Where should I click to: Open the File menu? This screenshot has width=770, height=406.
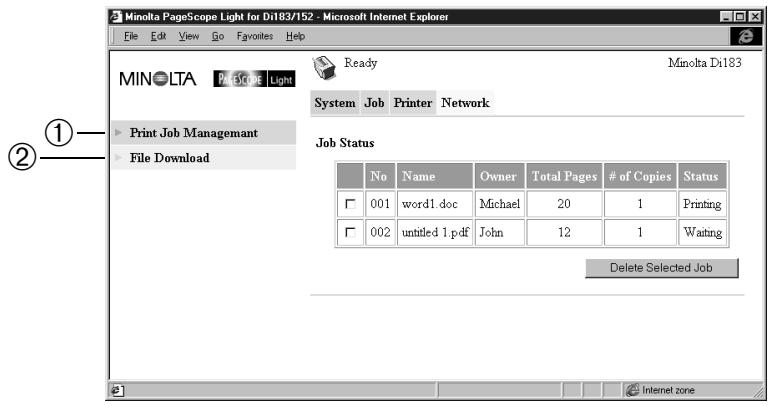(x=131, y=36)
